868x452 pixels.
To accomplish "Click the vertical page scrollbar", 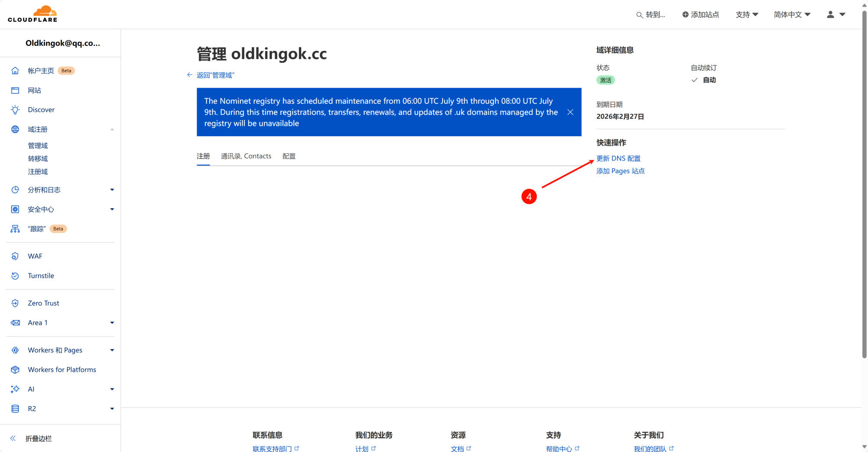I will [x=864, y=185].
